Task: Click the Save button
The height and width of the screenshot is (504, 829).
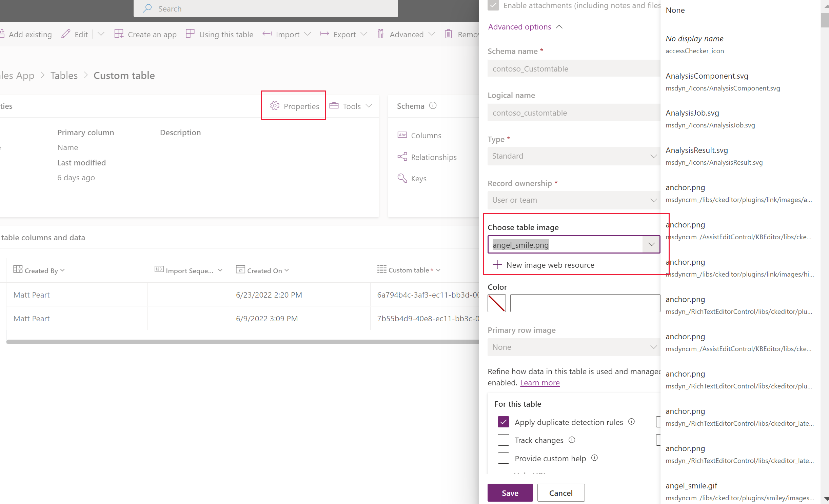Action: 509,493
